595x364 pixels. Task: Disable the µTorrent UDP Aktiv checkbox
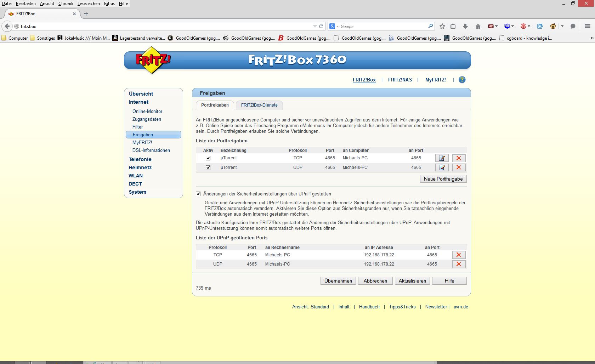coord(208,168)
